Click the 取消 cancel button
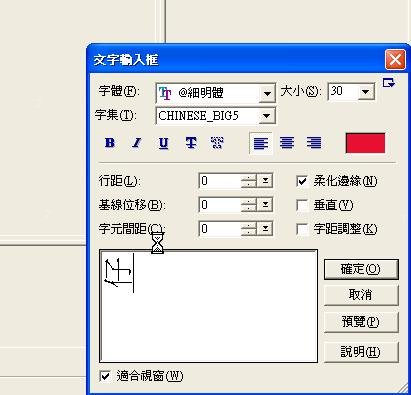 361,295
